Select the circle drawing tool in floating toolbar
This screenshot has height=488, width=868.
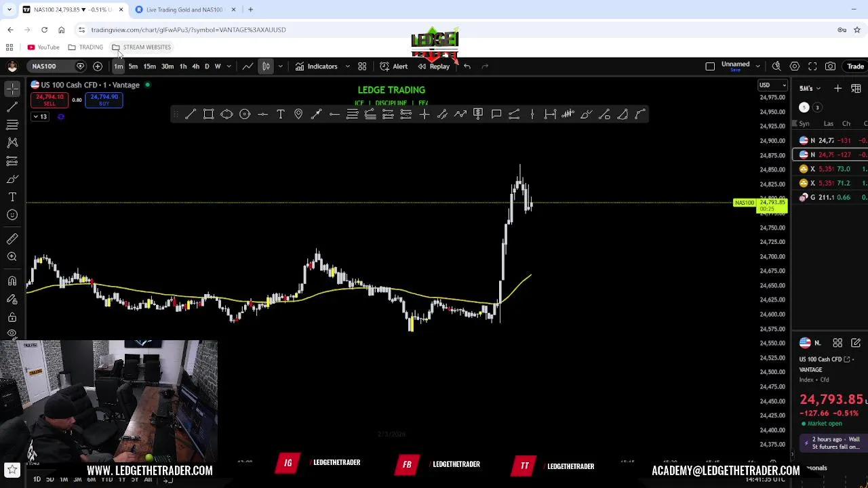(x=245, y=115)
